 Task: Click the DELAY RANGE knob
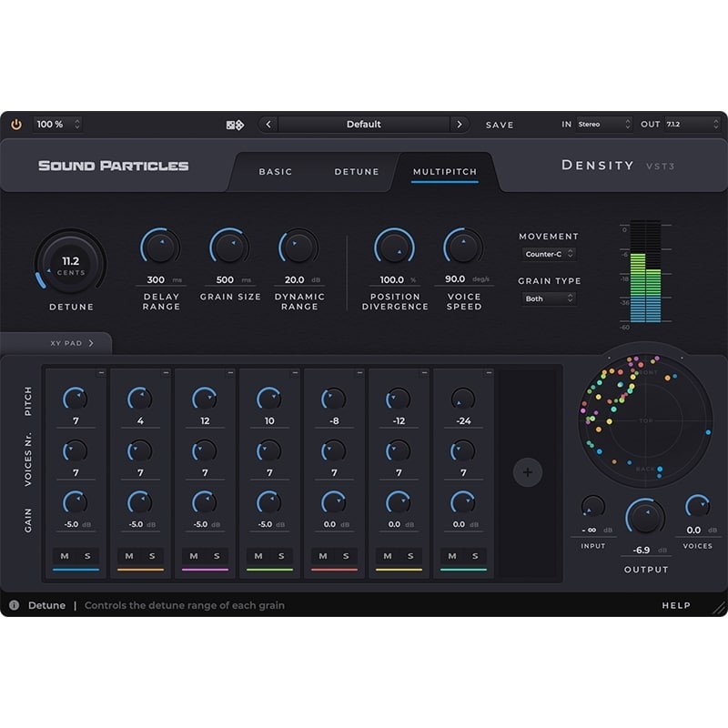click(x=160, y=247)
